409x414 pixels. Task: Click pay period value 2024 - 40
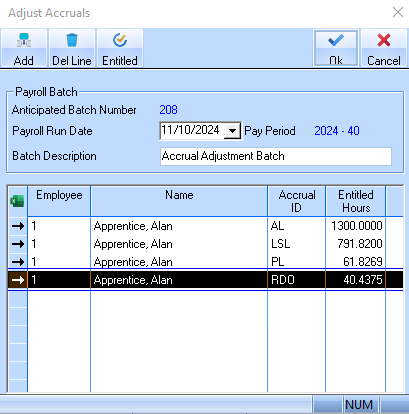(337, 131)
